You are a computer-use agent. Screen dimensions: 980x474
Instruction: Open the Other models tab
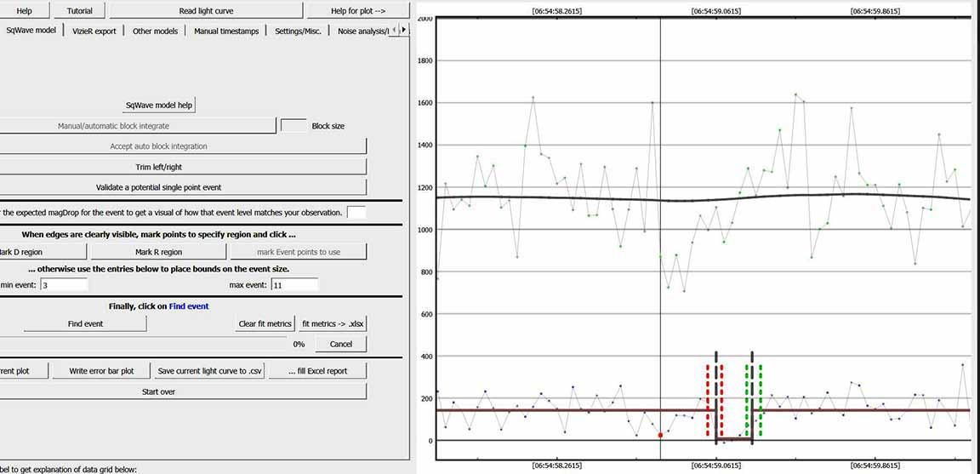(155, 31)
